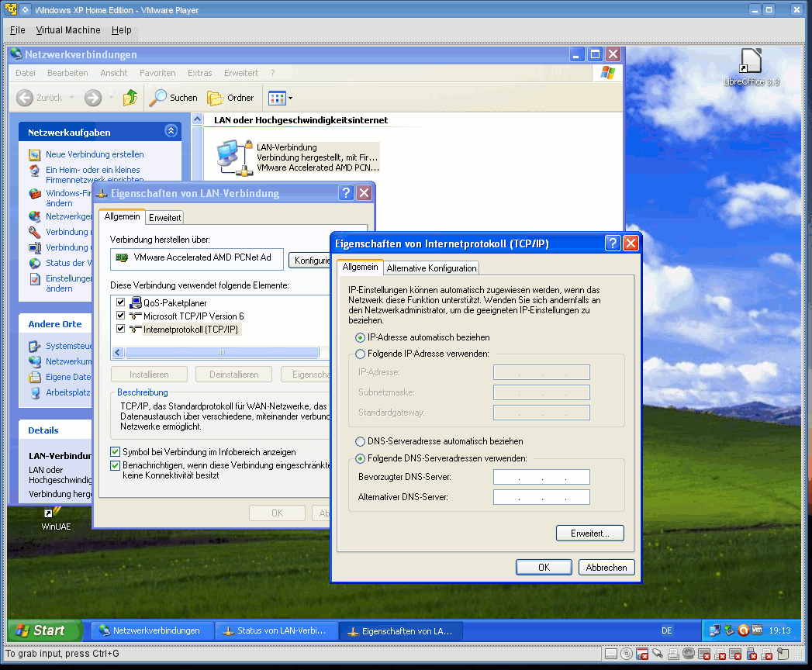Open the Favoriten menu

pyautogui.click(x=157, y=73)
